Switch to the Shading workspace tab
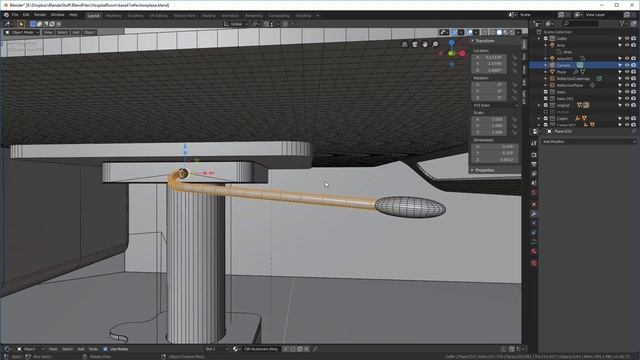This screenshot has height=360, width=640. coord(208,16)
